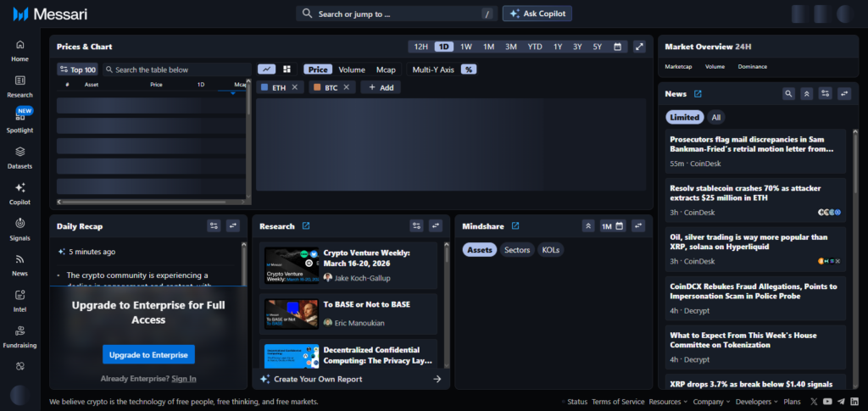Click the Sign In link

183,379
